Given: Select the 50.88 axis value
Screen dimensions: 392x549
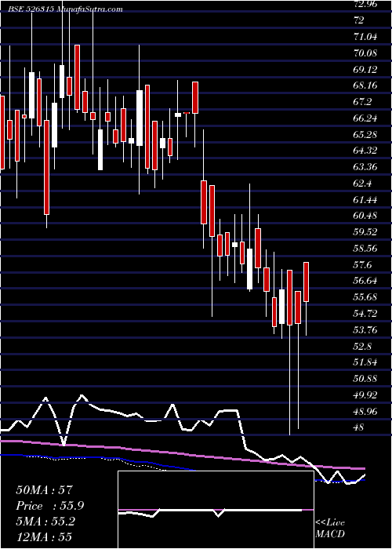Looking at the screenshot, I should 366,379.
